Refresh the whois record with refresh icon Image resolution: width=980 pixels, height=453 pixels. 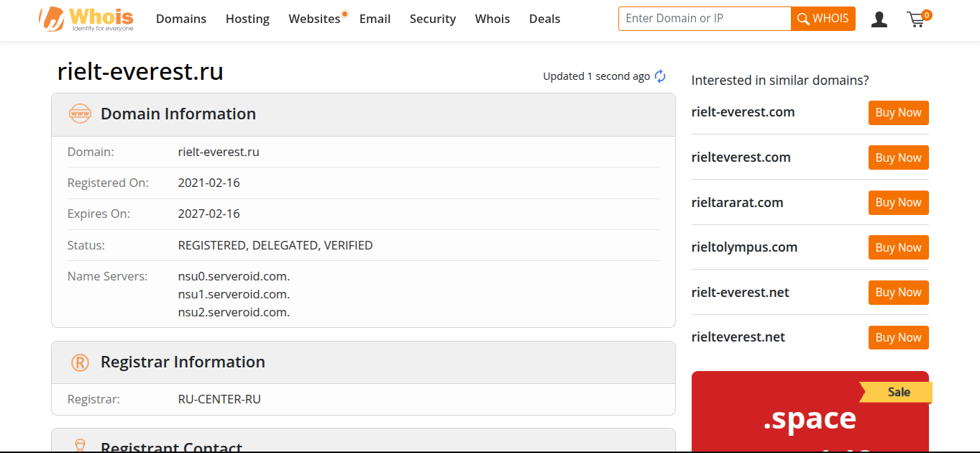pos(660,76)
